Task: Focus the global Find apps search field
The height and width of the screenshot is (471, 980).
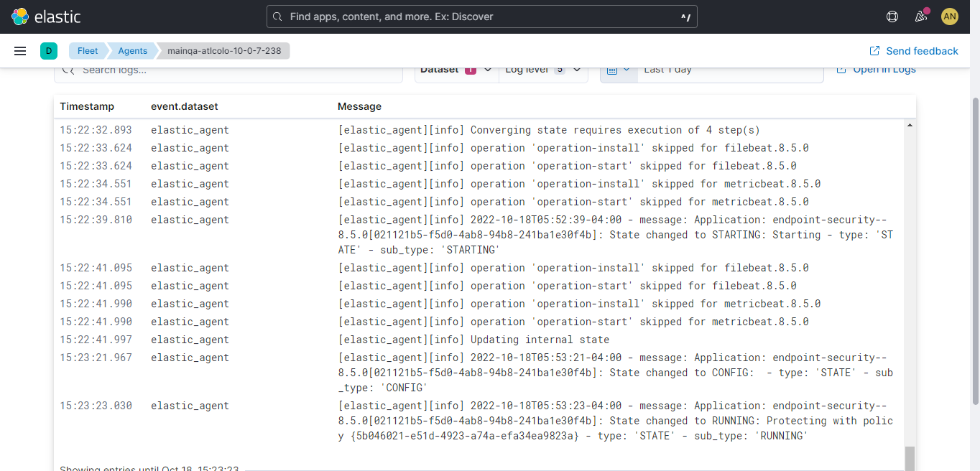Action: pos(481,17)
